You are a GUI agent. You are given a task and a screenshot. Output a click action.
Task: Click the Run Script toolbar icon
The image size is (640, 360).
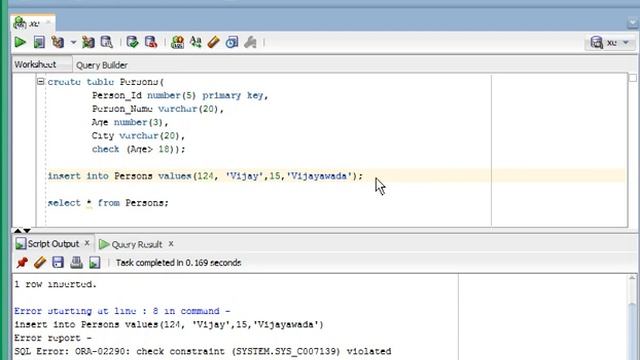click(x=39, y=42)
